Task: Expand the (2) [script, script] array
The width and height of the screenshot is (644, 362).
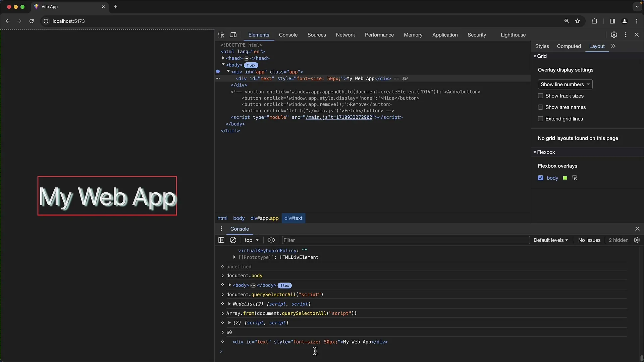Action: (229, 323)
